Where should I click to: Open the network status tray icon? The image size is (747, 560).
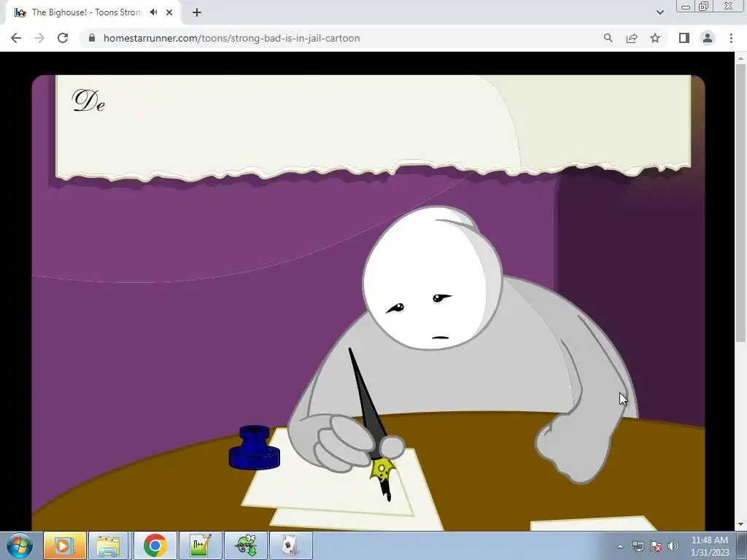click(638, 546)
